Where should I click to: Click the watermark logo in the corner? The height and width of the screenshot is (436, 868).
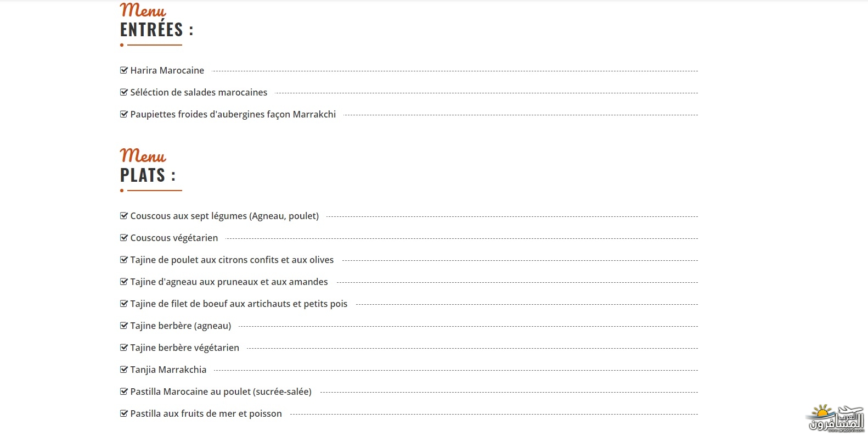click(x=836, y=420)
